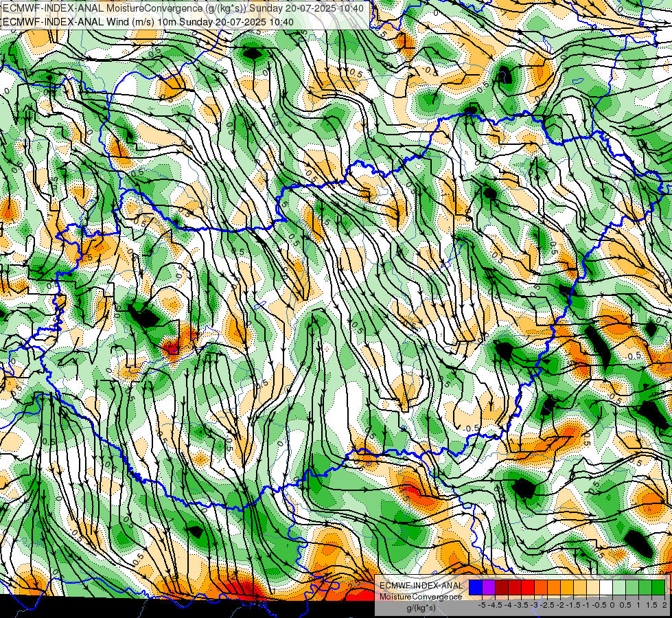Click the '2' legend tick label
Image resolution: width=672 pixels, height=618 pixels.
pos(664,605)
